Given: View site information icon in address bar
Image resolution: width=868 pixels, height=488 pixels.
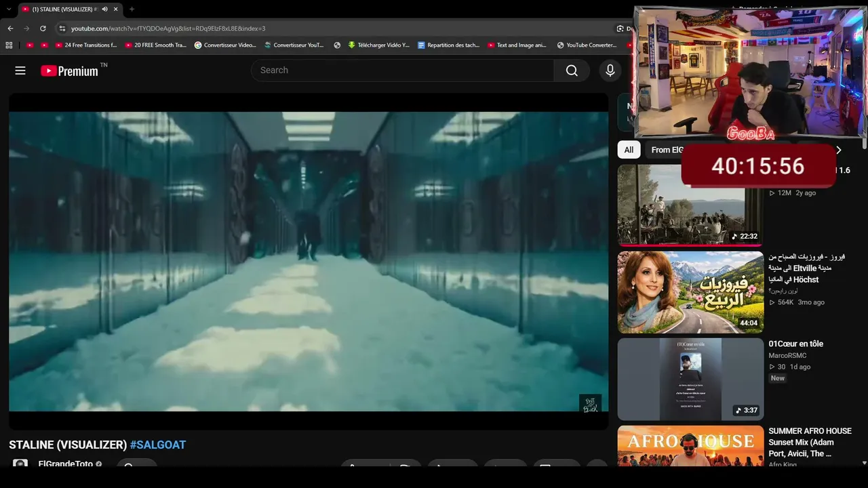Looking at the screenshot, I should [62, 28].
